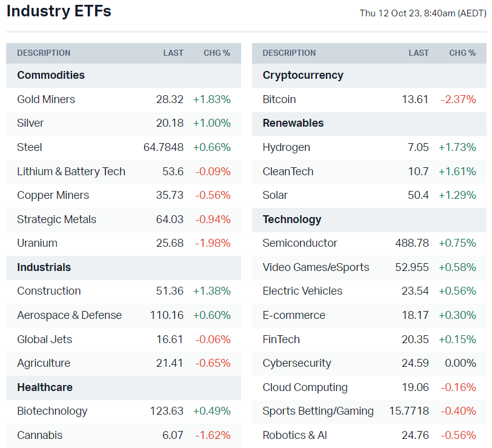Click the Semiconductor ETF name
The height and width of the screenshot is (448, 492).
click(x=300, y=243)
